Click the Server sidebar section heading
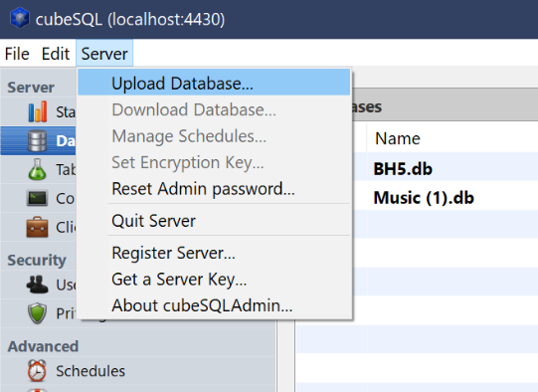Screen dimensions: 538x392 [31, 88]
